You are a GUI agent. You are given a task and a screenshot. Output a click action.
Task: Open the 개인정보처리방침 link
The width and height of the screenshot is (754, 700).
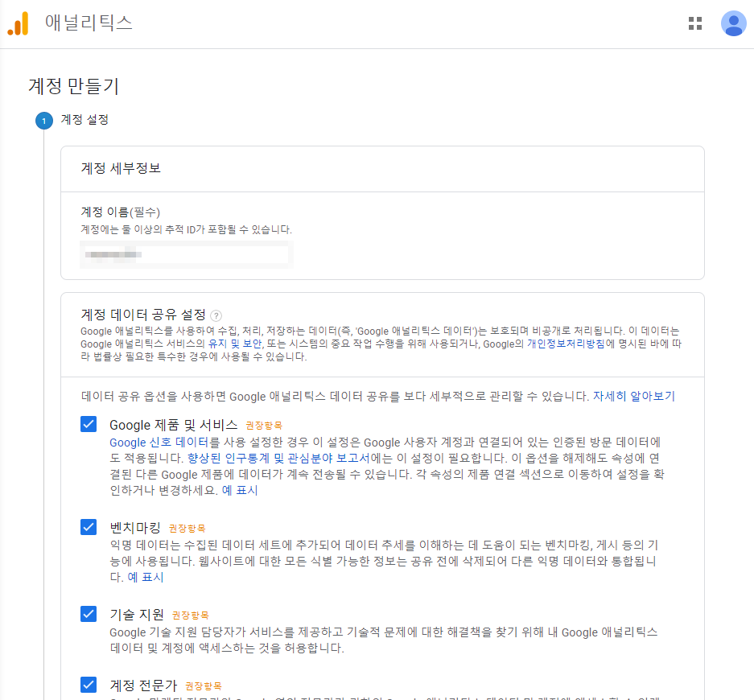[x=566, y=344]
